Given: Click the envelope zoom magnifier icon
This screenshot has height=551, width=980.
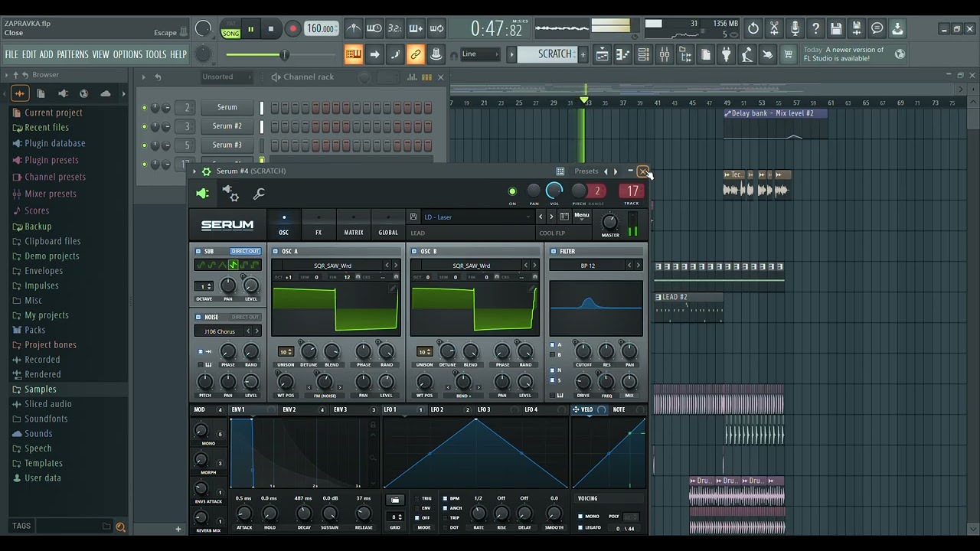Looking at the screenshot, I should [373, 458].
